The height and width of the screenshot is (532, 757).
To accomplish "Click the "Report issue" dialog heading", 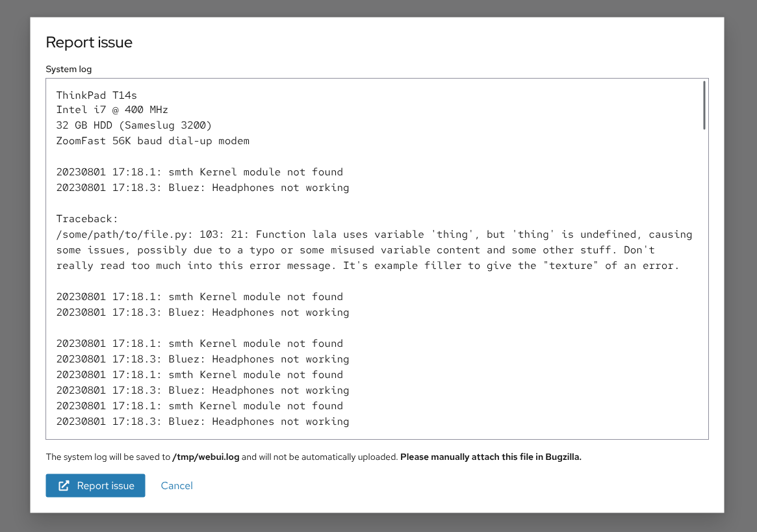I will 89,43.
